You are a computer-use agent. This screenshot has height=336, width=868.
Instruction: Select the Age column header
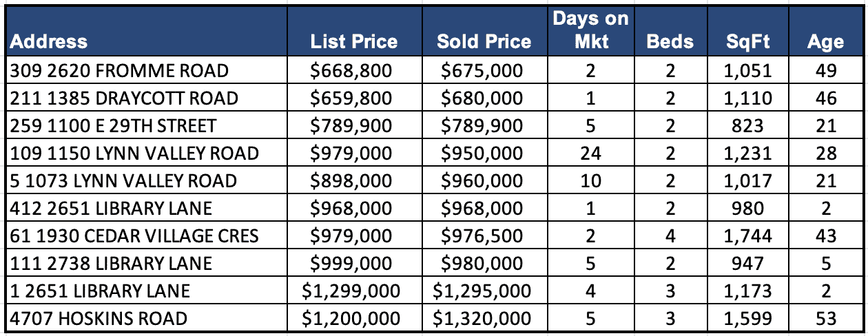coord(825,41)
